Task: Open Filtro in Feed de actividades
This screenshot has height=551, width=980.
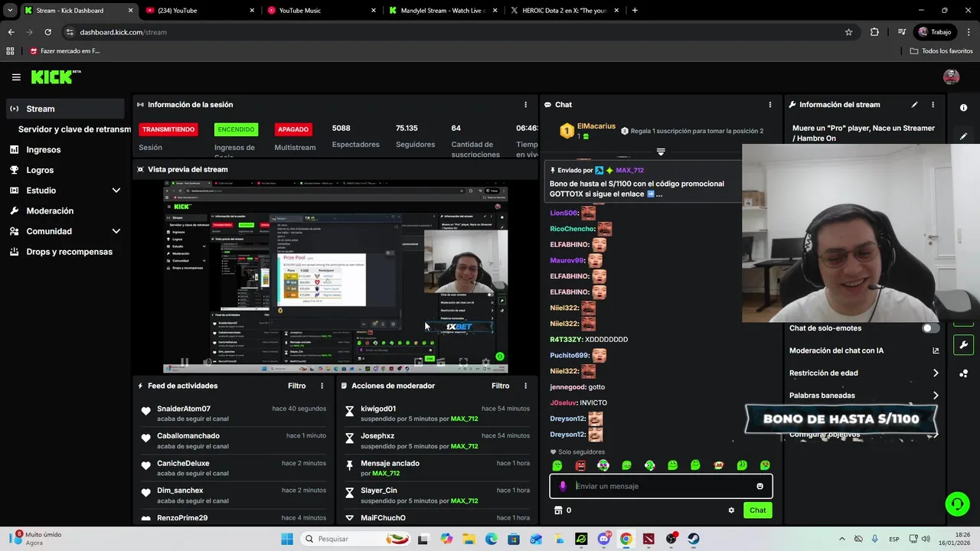Action: [296, 386]
